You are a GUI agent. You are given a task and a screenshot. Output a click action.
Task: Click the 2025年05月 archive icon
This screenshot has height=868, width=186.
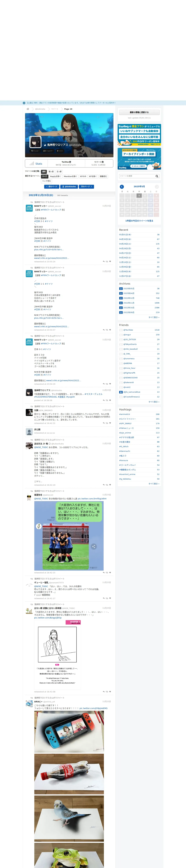click(121, 288)
